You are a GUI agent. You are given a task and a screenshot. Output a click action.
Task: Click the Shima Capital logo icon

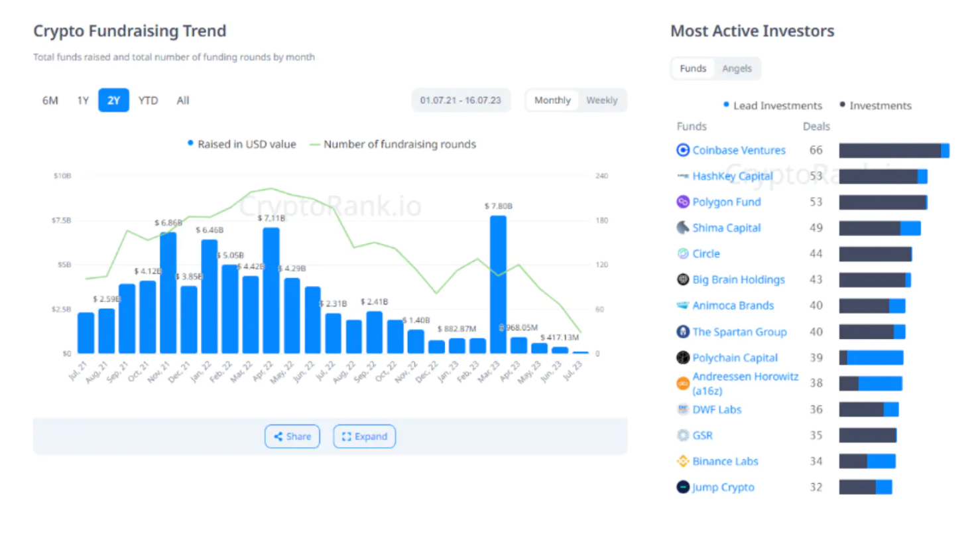point(682,228)
